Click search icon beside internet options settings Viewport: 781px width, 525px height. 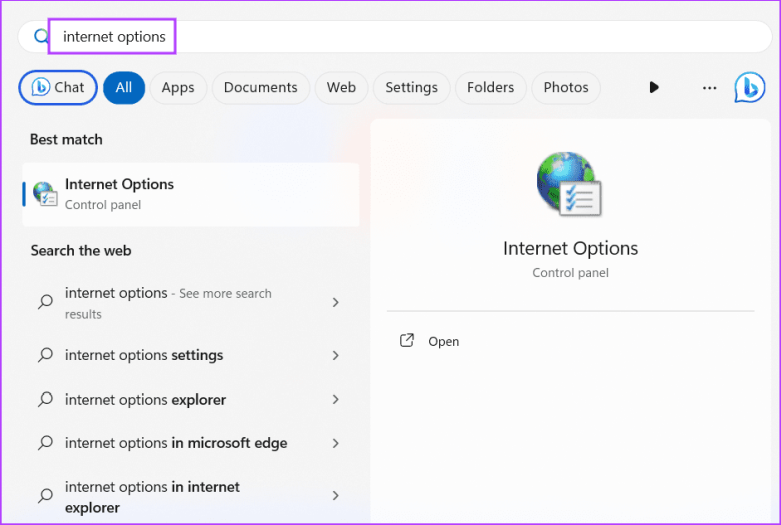pyautogui.click(x=45, y=355)
